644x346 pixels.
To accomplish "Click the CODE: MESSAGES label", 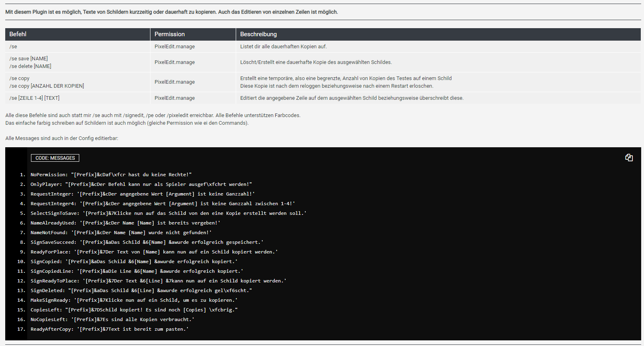I will (55, 158).
